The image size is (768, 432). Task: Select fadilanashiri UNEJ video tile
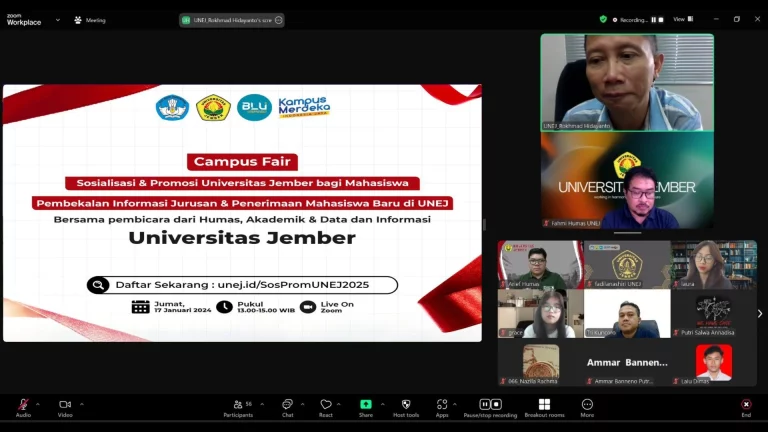[x=627, y=264]
